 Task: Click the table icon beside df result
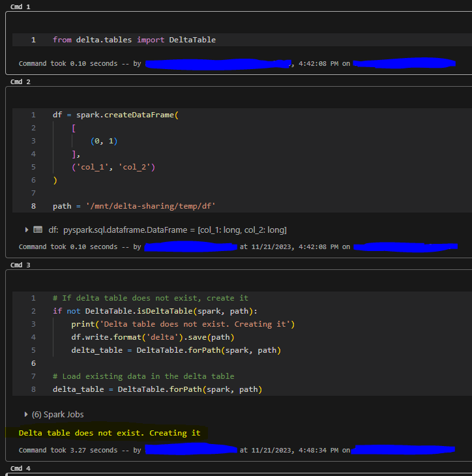point(38,230)
